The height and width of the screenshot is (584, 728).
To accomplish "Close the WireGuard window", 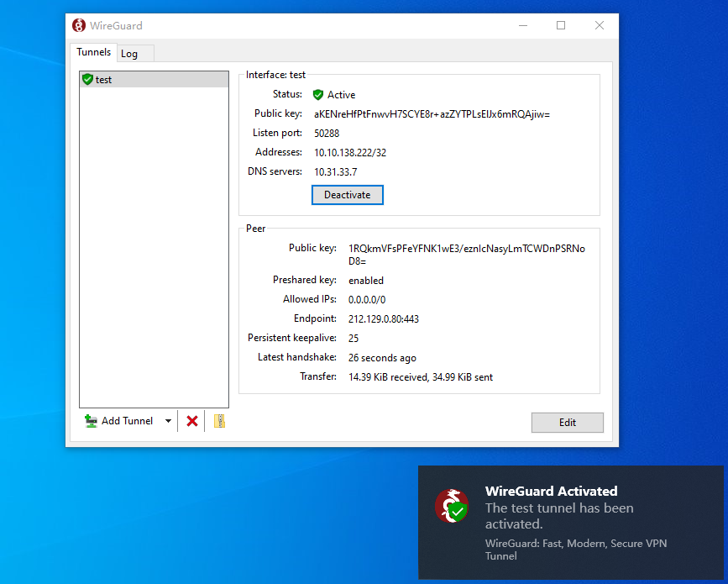I will (x=600, y=25).
